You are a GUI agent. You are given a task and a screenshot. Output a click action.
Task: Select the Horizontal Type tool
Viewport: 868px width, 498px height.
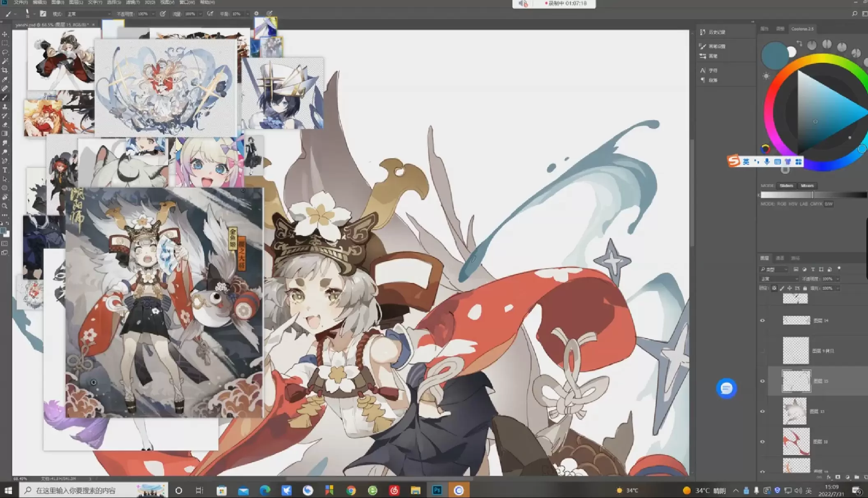pyautogui.click(x=5, y=170)
